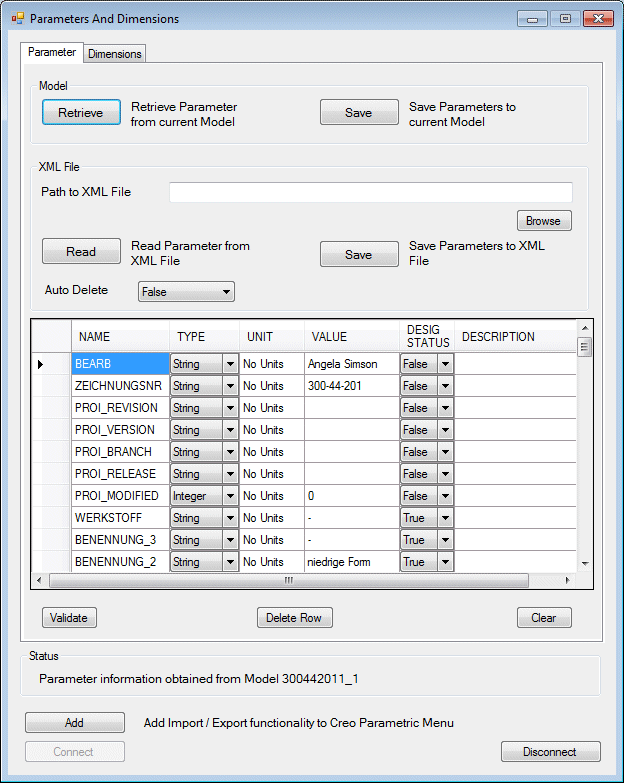
Task: Expand the TYPE dropdown for BEARB row
Action: click(230, 364)
